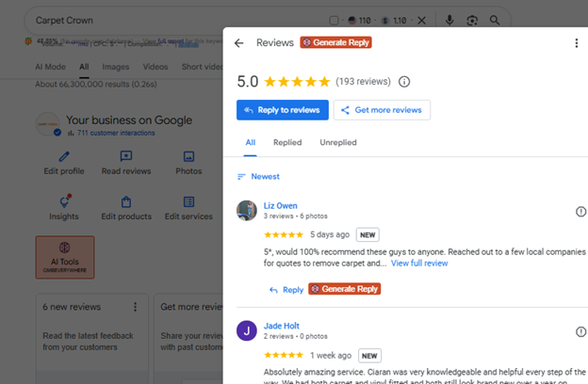Open info icon on Jade Holt's review
588x384 pixels.
[580, 332]
